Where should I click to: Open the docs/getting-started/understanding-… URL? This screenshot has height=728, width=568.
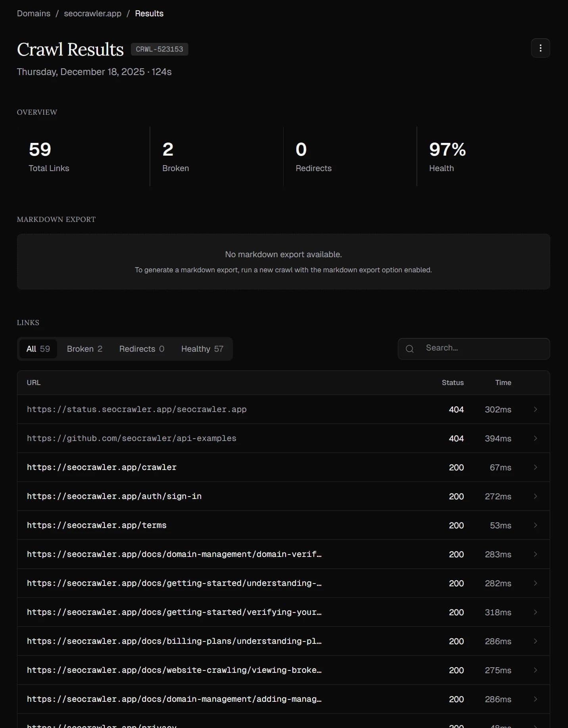pos(174,583)
